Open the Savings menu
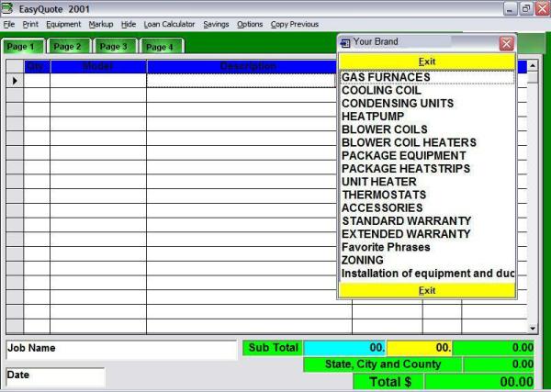This screenshot has height=392, width=551. click(x=216, y=24)
